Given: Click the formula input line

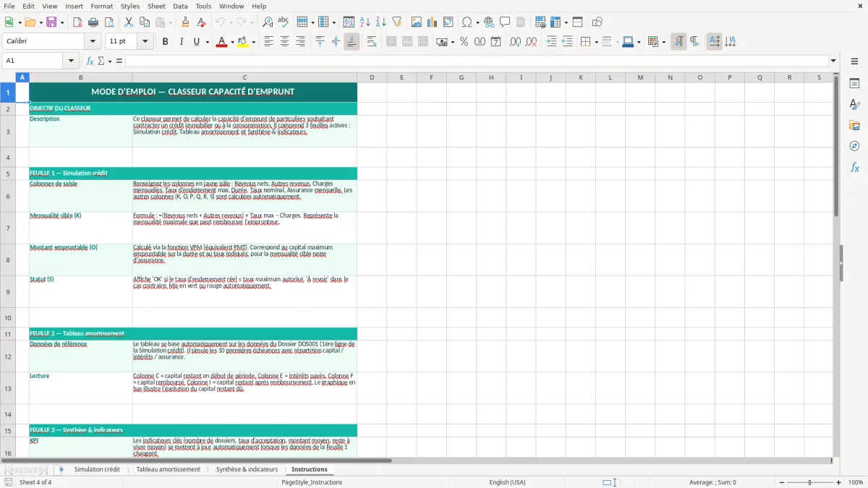Looking at the screenshot, I should click(x=476, y=61).
